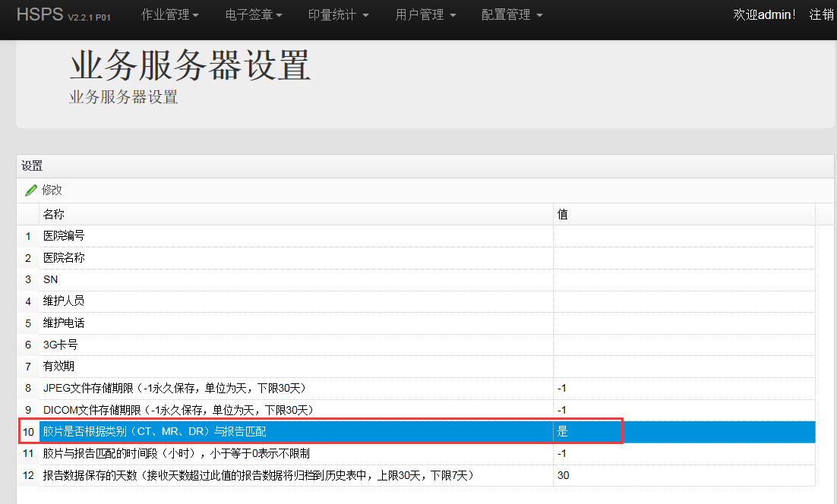Viewport: 837px width, 504px height.
Task: Click the 值 column header
Action: (563, 215)
